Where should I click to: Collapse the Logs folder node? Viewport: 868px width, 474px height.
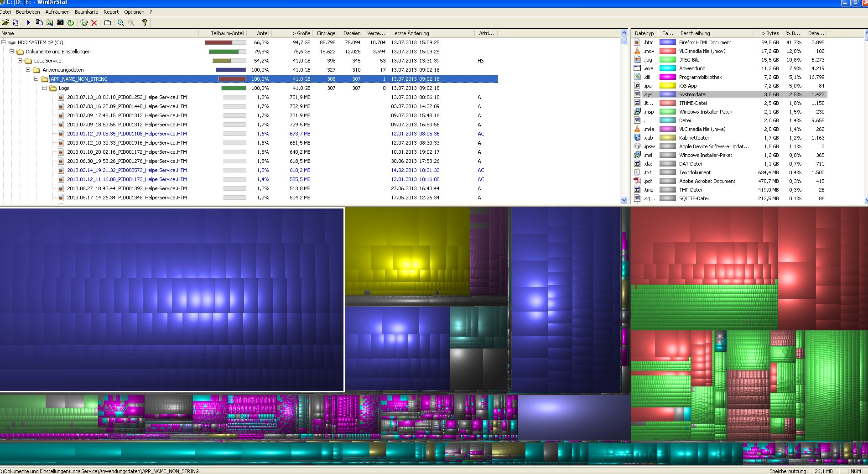(45, 88)
